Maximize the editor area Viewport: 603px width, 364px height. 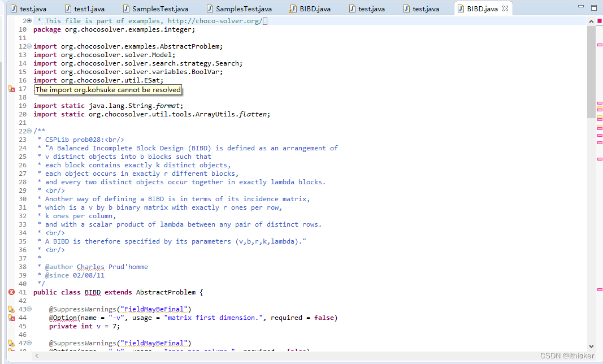(594, 8)
